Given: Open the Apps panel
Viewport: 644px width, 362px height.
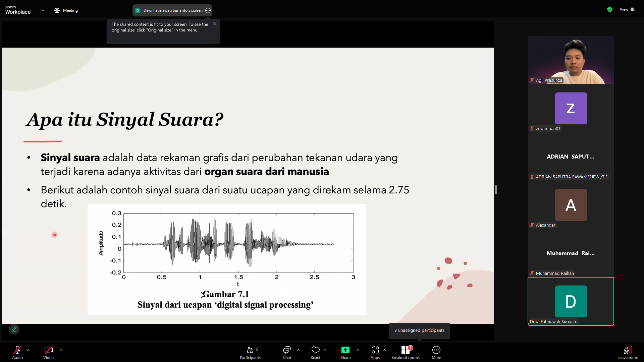Looking at the screenshot, I should point(375,352).
